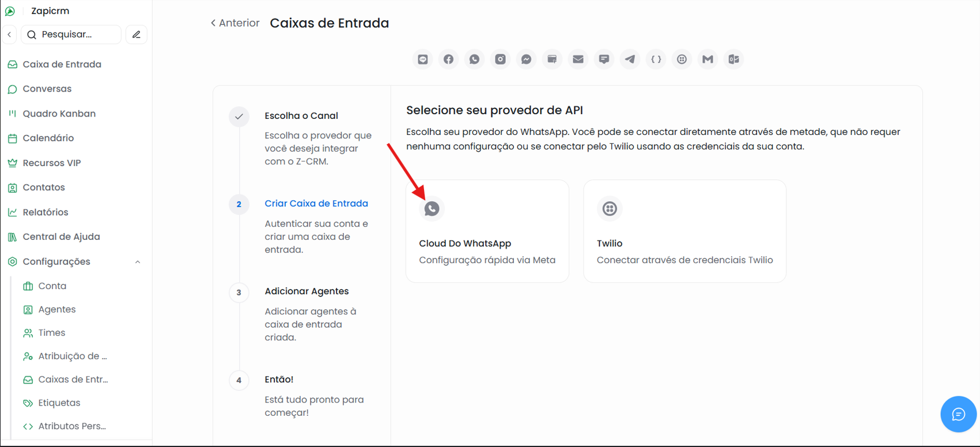Collapse the Configurações section chevron

pyautogui.click(x=138, y=262)
